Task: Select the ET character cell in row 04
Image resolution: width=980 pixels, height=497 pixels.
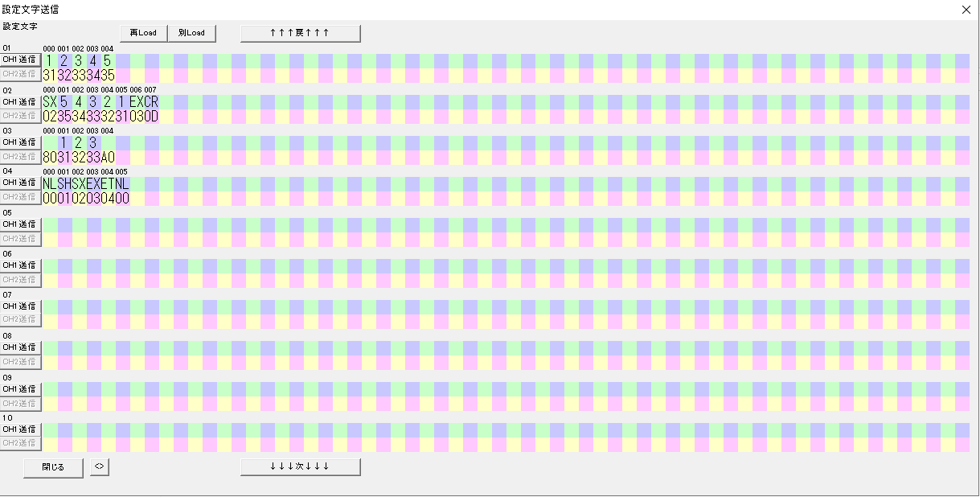Action: click(x=108, y=183)
